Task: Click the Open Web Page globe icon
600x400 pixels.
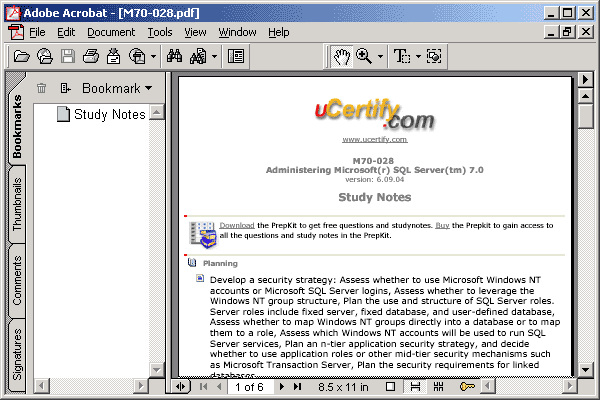Action: click(45, 57)
